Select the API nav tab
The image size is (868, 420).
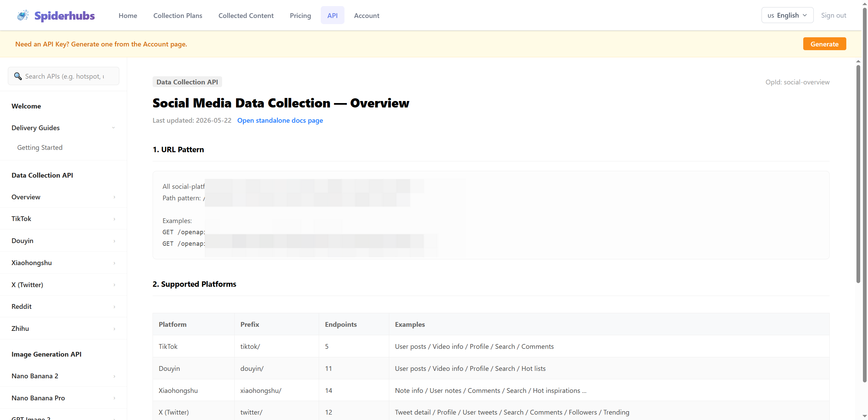(x=332, y=16)
